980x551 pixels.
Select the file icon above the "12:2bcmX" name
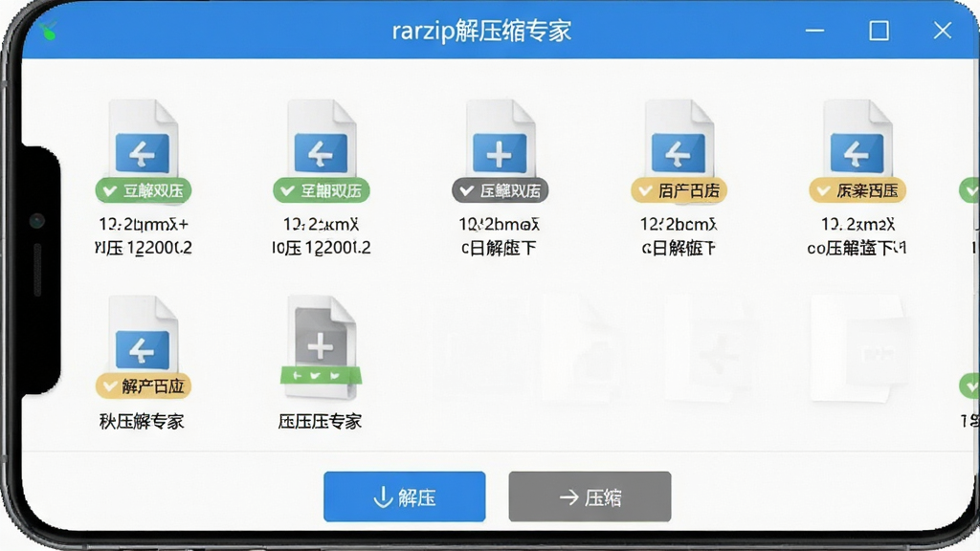pos(679,139)
